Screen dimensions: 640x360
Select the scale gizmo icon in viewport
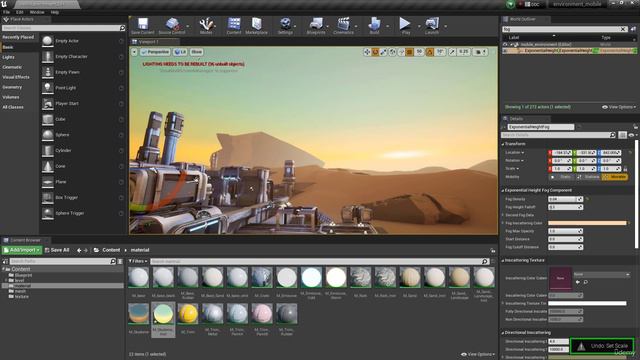coord(383,52)
